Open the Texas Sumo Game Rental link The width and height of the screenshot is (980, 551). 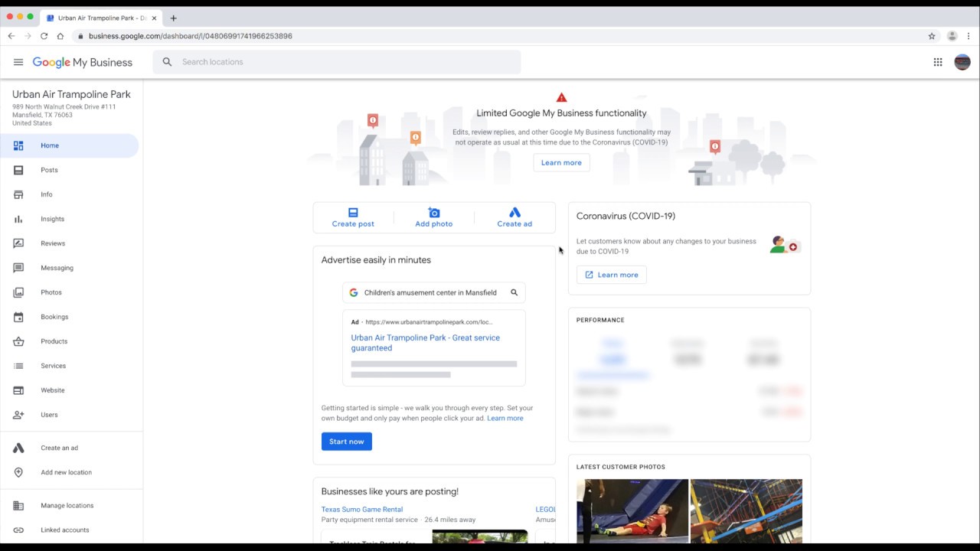pyautogui.click(x=362, y=509)
